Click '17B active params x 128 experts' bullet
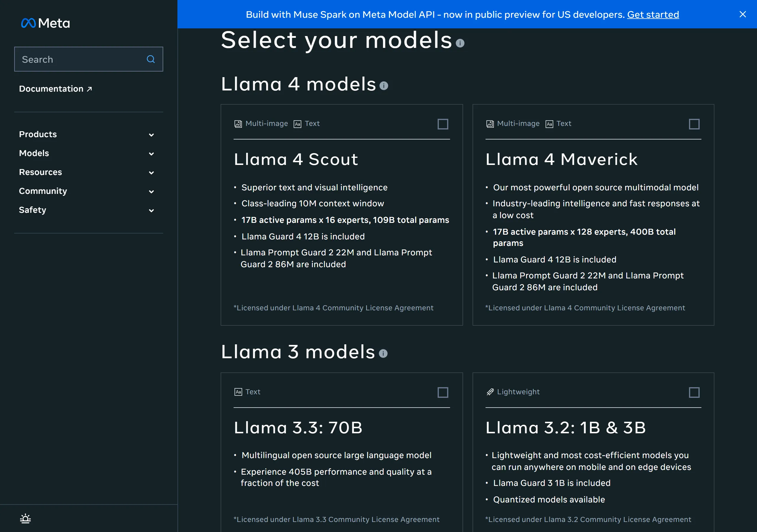This screenshot has height=532, width=757. (584, 237)
